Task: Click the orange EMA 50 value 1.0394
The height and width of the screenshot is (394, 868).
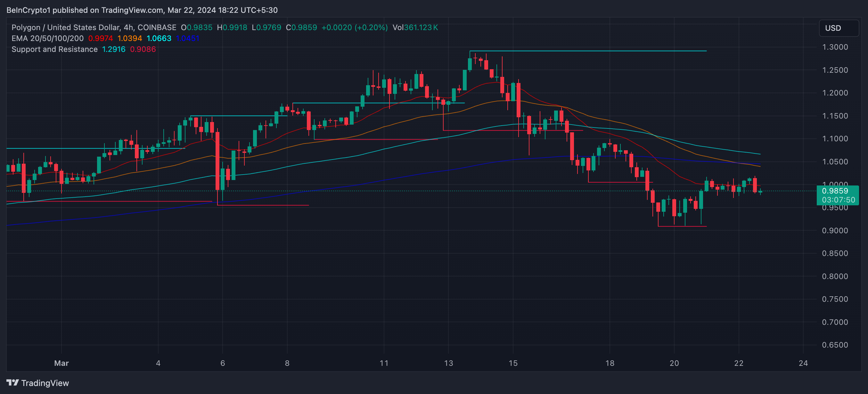Action: coord(130,38)
